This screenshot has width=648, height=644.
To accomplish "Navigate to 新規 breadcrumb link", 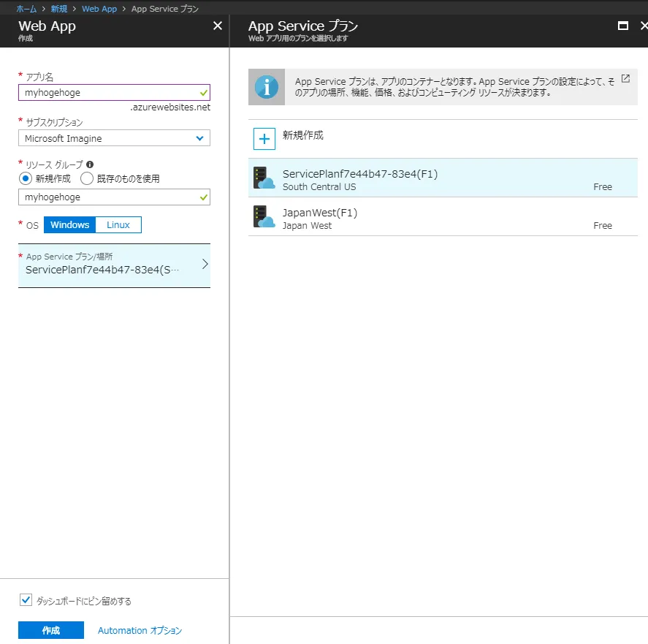I will [x=59, y=8].
